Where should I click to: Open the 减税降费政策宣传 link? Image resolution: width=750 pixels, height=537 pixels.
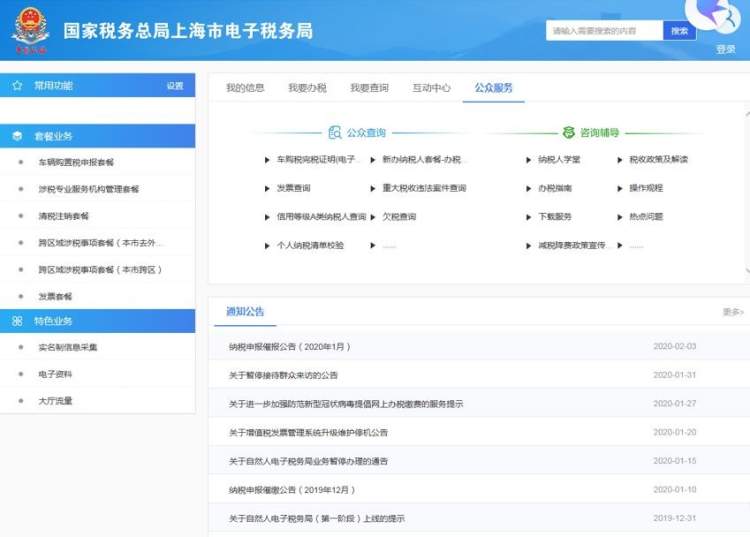pos(572,245)
